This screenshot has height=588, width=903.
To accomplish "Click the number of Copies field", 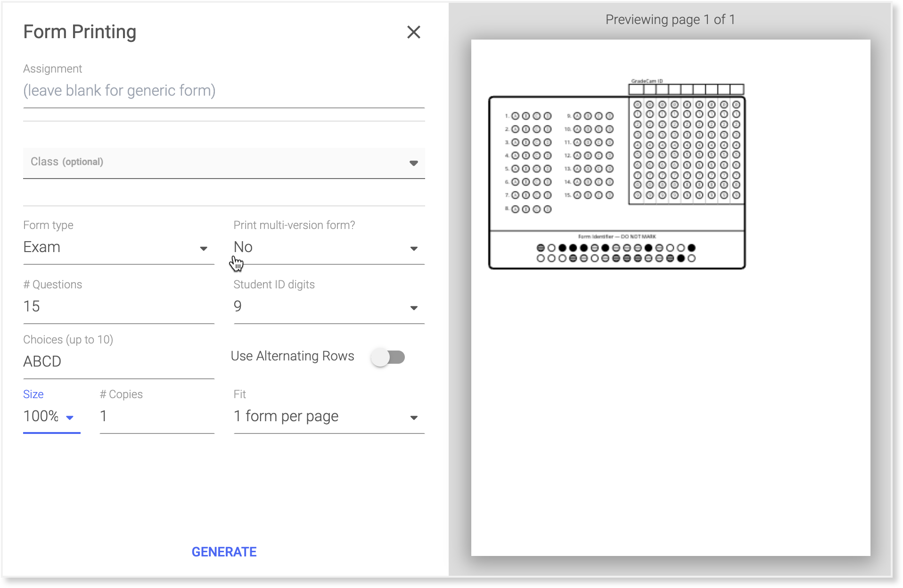I will tap(156, 416).
